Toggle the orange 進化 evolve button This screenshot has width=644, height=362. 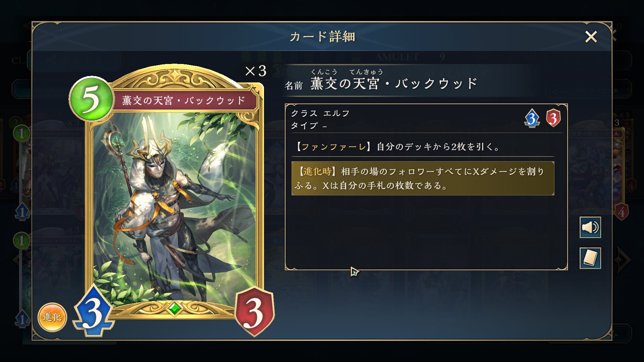pos(52,317)
